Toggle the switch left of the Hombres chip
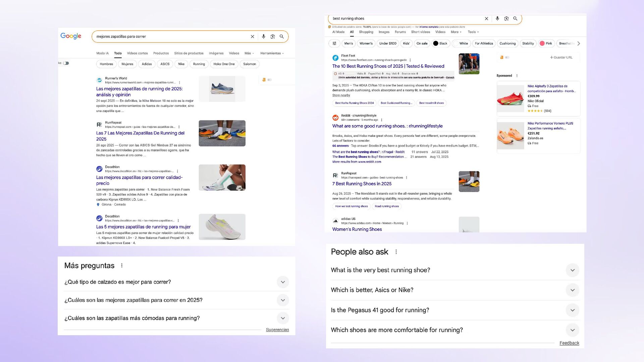 tap(66, 63)
